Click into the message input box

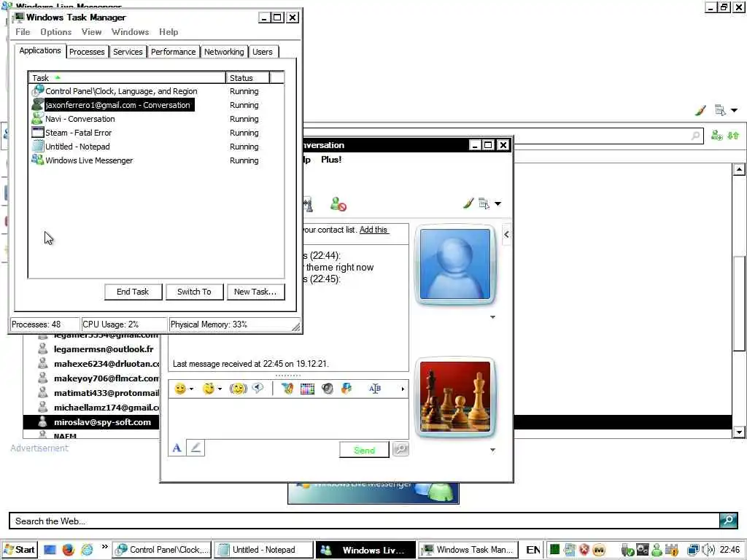pos(288,419)
